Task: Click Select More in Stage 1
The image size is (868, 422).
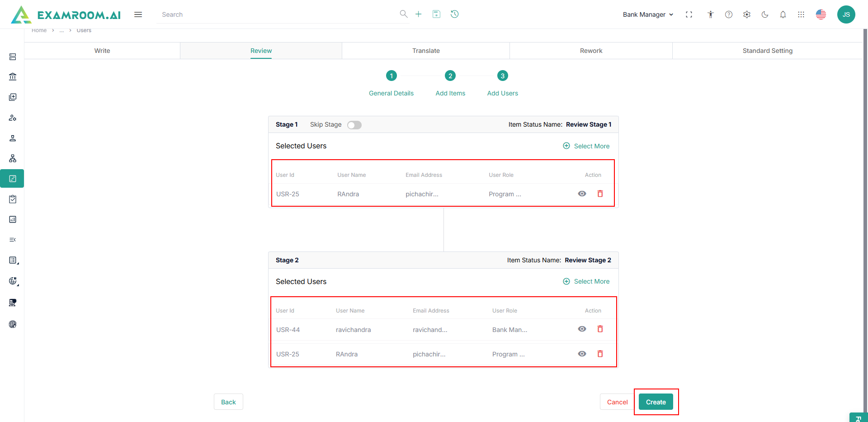Action: pos(586,146)
